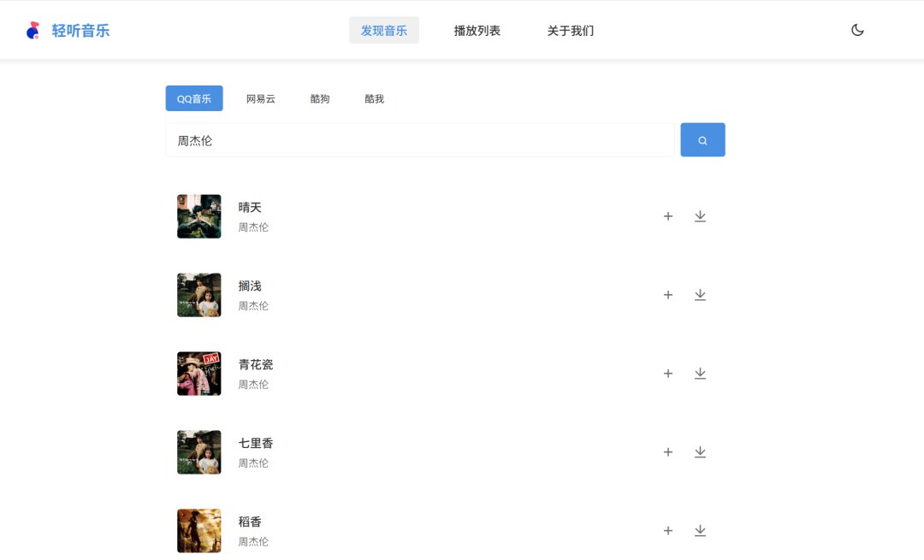Open the 关于我们 page

pyautogui.click(x=569, y=29)
